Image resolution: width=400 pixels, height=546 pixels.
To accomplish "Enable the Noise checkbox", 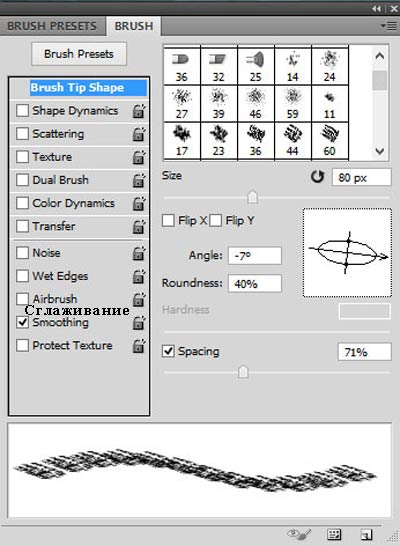I will [x=22, y=253].
